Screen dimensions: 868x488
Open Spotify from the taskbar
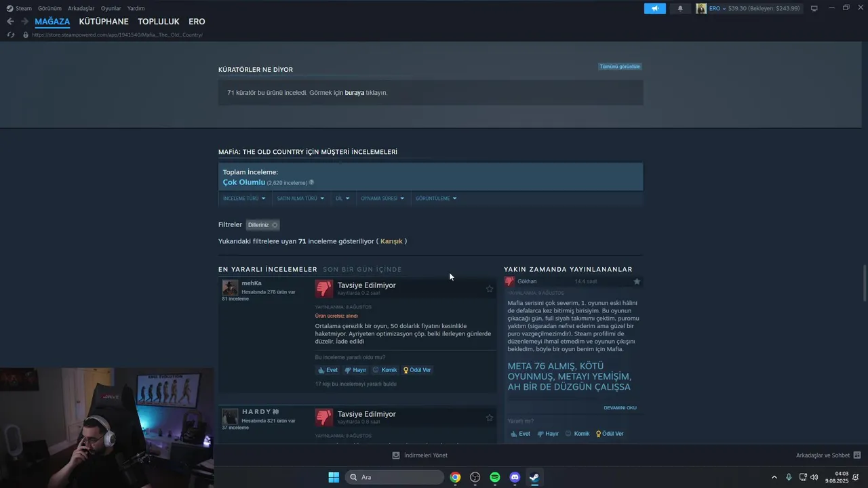pyautogui.click(x=495, y=477)
